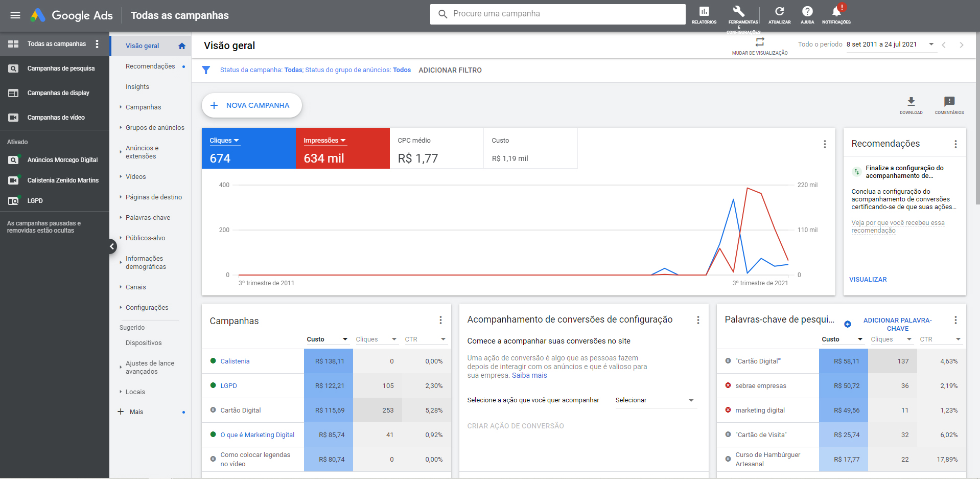This screenshot has width=980, height=479.
Task: Open conversion tracking card three-dot menu
Action: point(698,320)
